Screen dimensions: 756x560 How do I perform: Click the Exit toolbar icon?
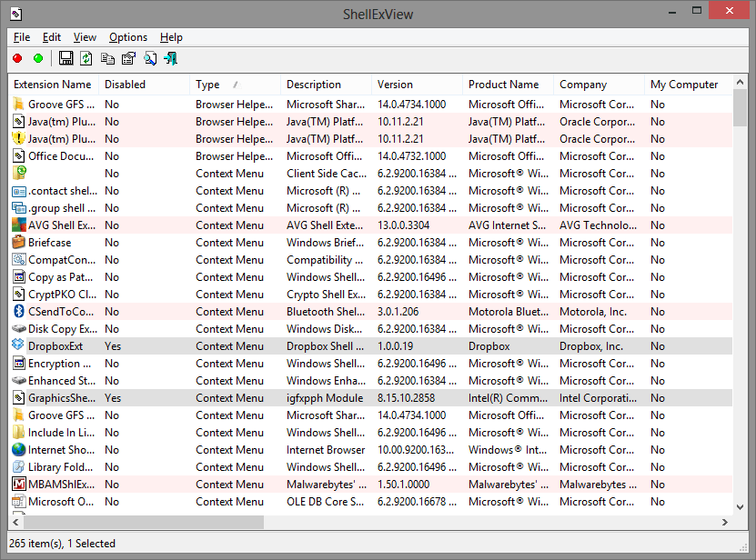point(171,58)
